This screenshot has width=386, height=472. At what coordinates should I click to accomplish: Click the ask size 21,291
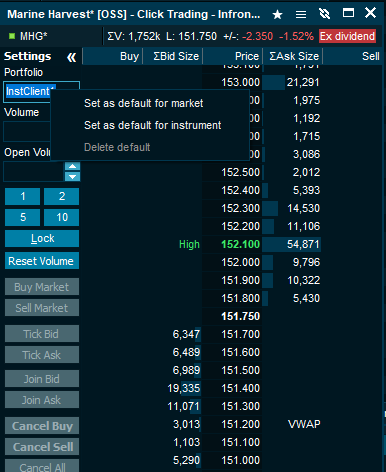(x=303, y=82)
